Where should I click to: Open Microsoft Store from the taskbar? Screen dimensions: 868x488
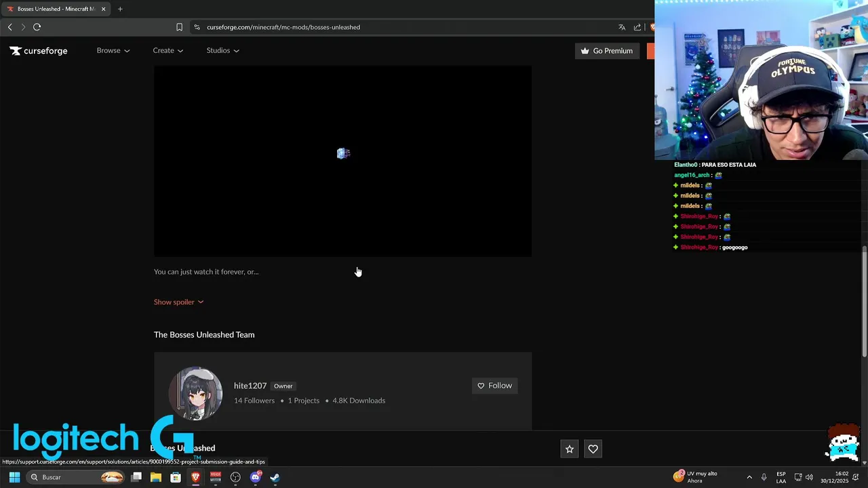coord(176,477)
